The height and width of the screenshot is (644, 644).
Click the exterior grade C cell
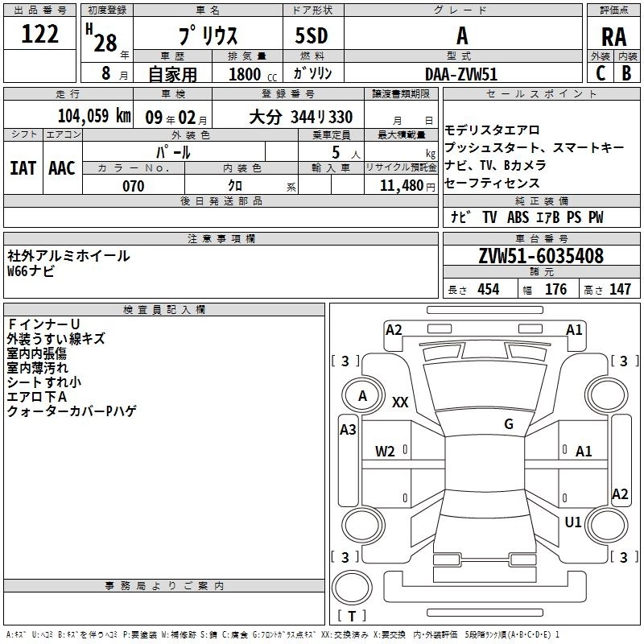click(600, 72)
